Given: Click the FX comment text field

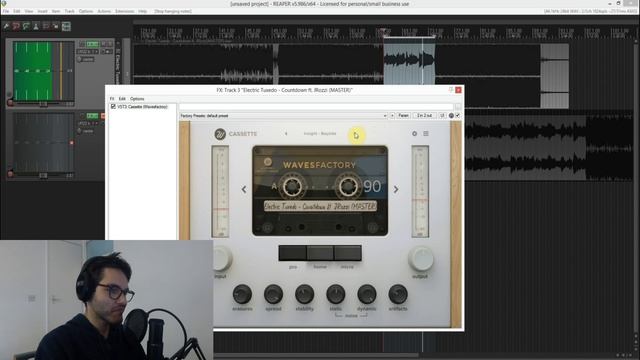Looking at the screenshot, I should point(316,107).
